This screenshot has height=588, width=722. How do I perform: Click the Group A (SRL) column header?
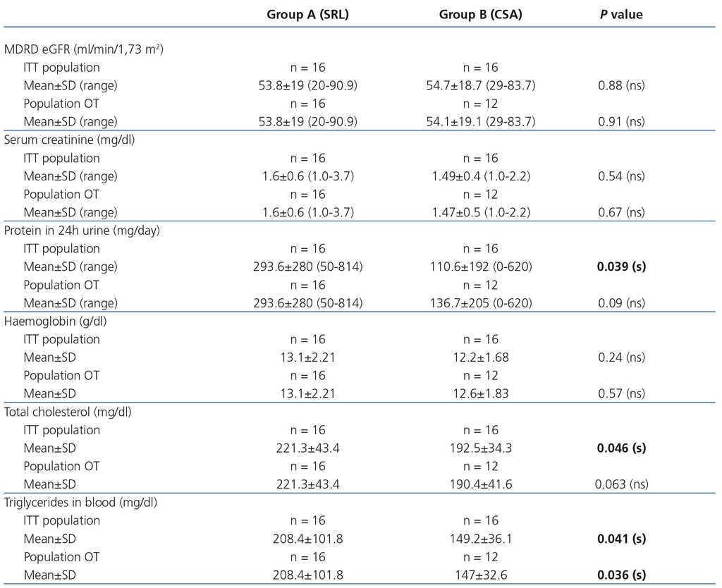click(x=307, y=14)
